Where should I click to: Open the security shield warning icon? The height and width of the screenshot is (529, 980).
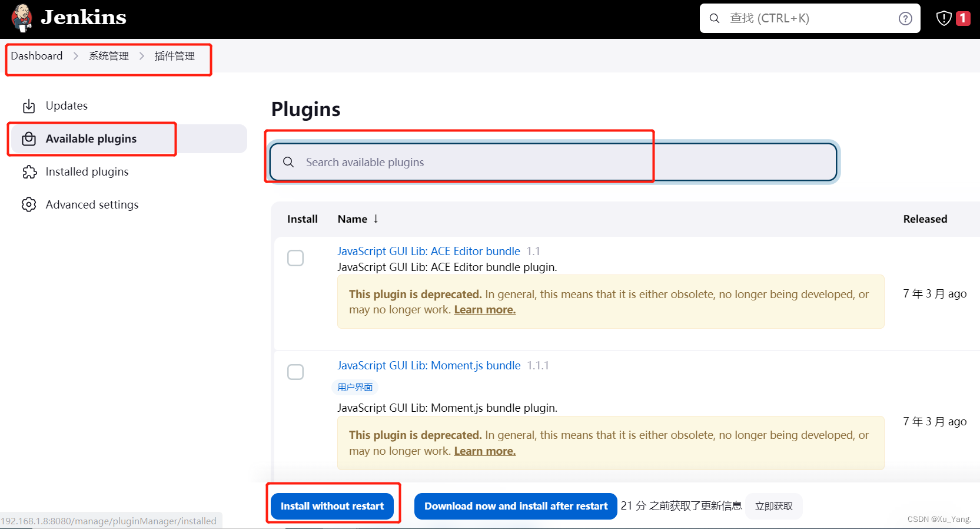click(944, 18)
